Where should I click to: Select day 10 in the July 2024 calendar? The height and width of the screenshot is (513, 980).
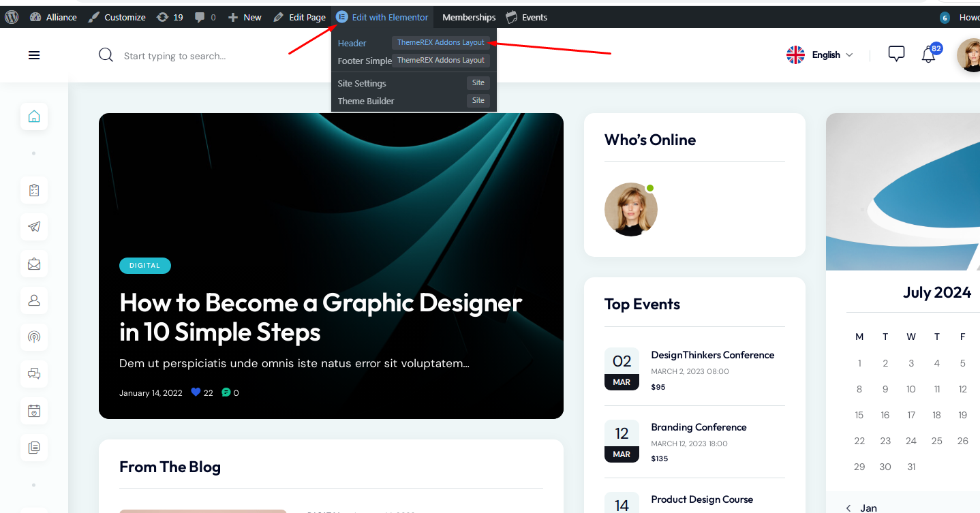click(x=911, y=389)
